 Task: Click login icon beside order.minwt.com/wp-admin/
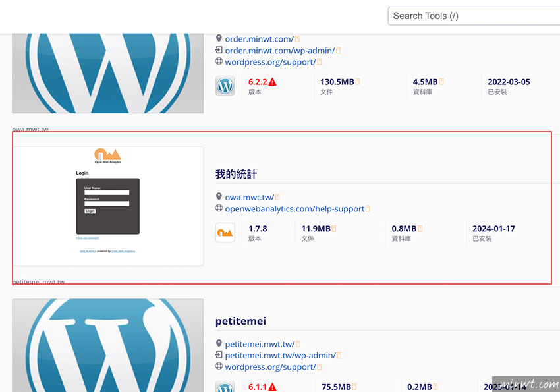pos(219,50)
